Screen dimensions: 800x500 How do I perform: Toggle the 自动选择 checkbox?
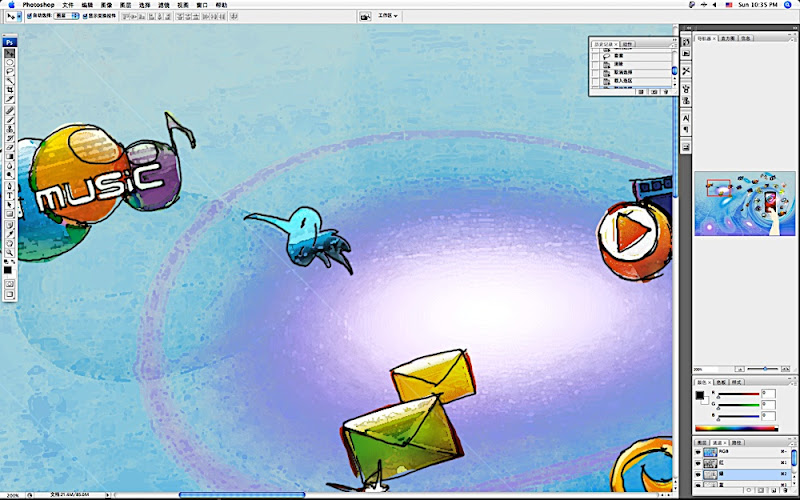[29, 16]
